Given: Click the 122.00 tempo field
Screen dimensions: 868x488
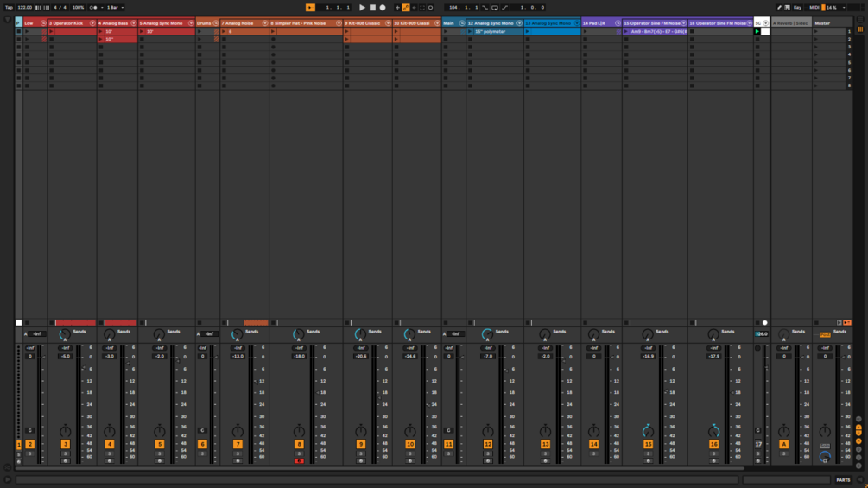Looking at the screenshot, I should pos(24,8).
